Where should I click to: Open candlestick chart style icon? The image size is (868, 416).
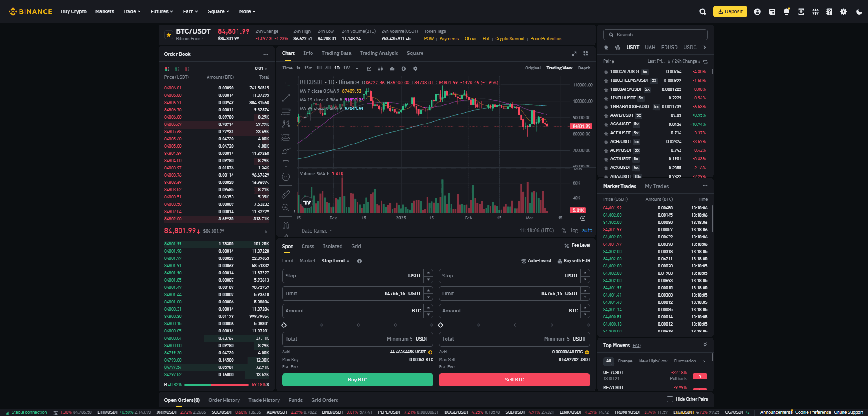pyautogui.click(x=380, y=69)
